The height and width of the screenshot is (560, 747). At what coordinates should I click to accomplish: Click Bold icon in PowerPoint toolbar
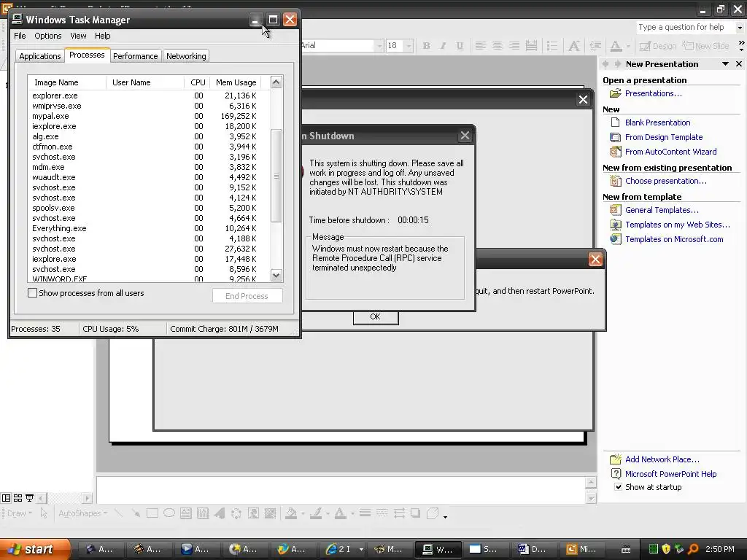click(426, 46)
